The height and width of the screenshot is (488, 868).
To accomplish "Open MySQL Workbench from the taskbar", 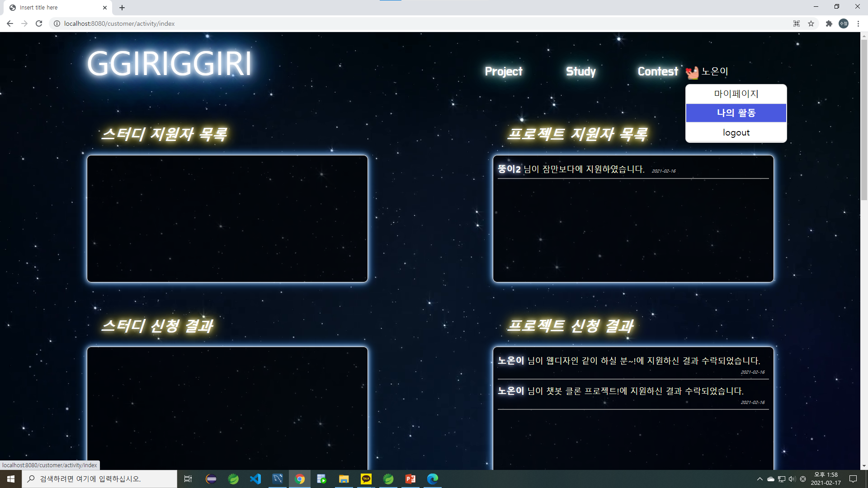I will (x=278, y=479).
